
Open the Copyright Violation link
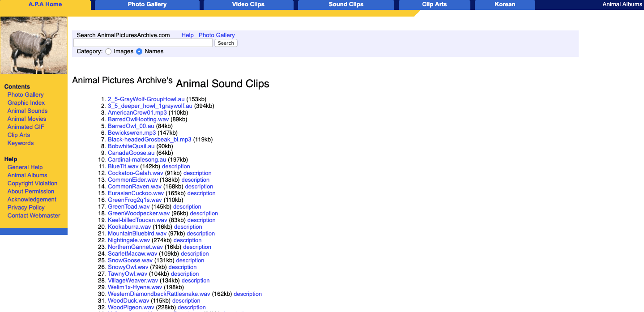coord(33,184)
